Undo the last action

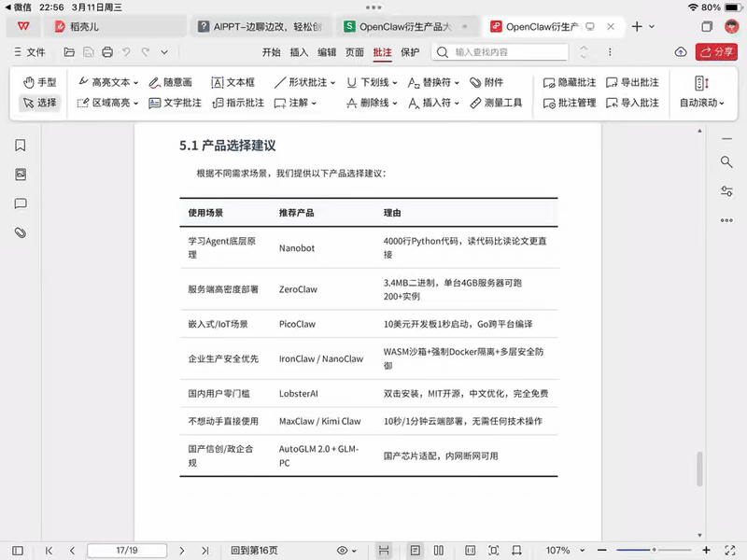coord(126,52)
